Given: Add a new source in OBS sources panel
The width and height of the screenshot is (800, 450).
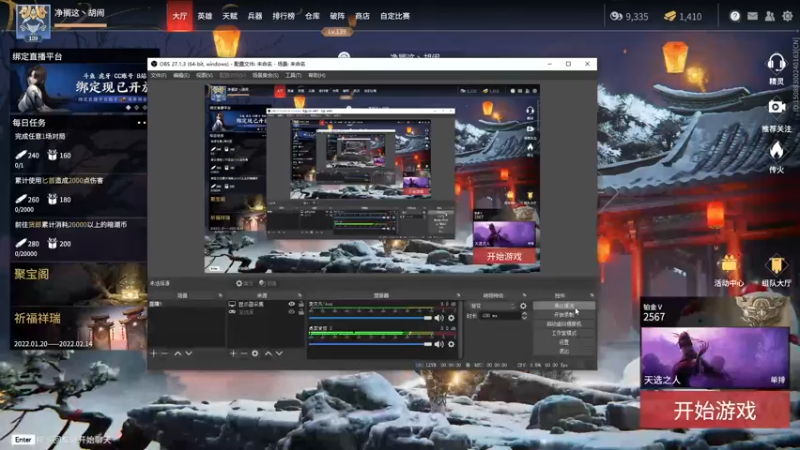Looking at the screenshot, I should tap(233, 353).
